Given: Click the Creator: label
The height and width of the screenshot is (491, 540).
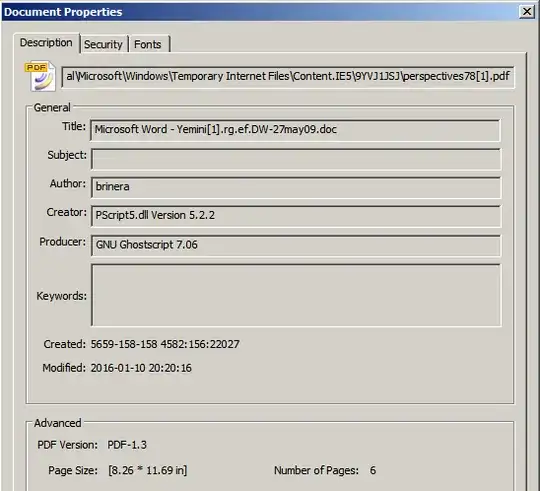Looking at the screenshot, I should 66,212.
